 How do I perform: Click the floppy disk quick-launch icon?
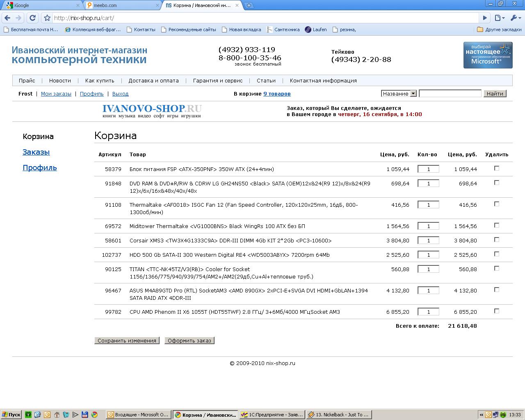85,415
